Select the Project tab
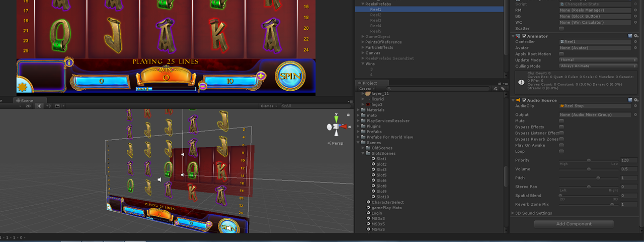Screen dimensions: 644x242 369,83
